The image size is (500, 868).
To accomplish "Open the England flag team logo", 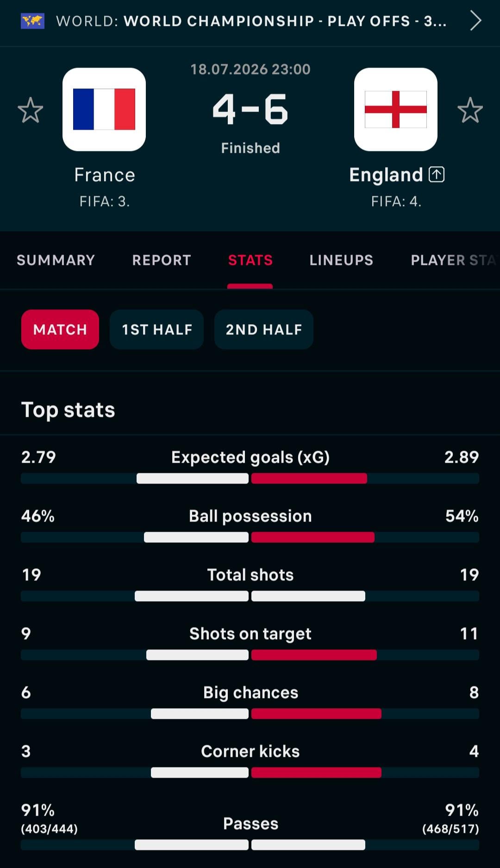I will pos(396,109).
